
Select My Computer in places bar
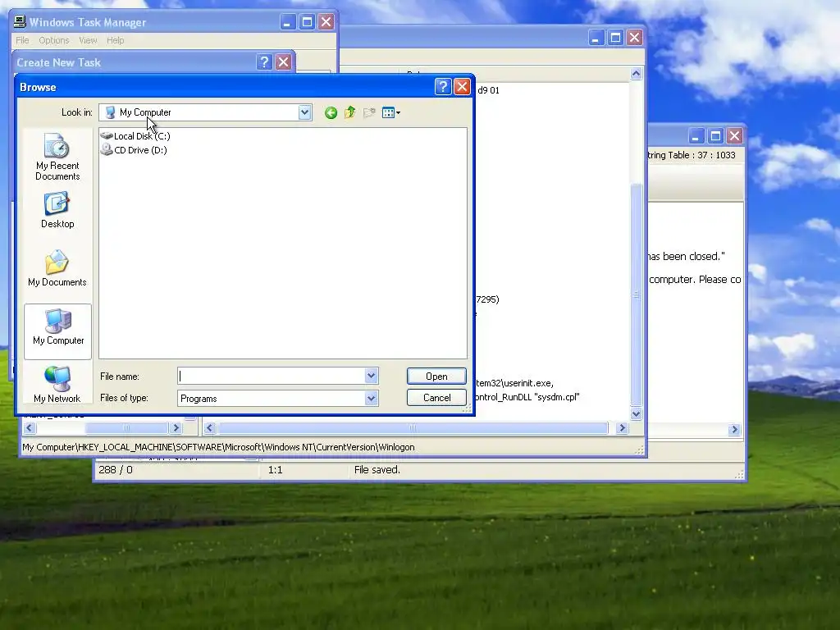click(x=58, y=331)
